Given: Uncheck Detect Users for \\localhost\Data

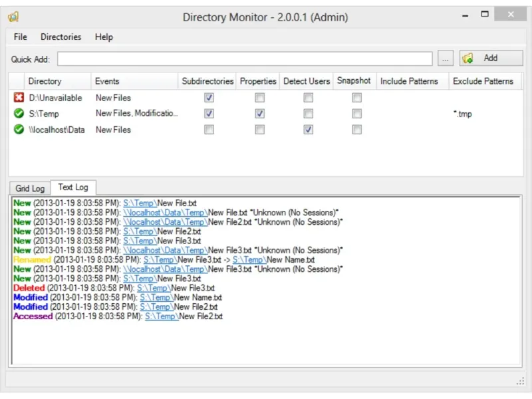Looking at the screenshot, I should [308, 129].
